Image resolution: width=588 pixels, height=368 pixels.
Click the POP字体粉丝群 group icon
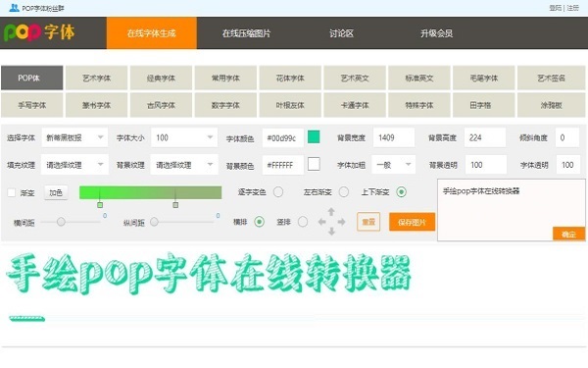pyautogui.click(x=14, y=8)
